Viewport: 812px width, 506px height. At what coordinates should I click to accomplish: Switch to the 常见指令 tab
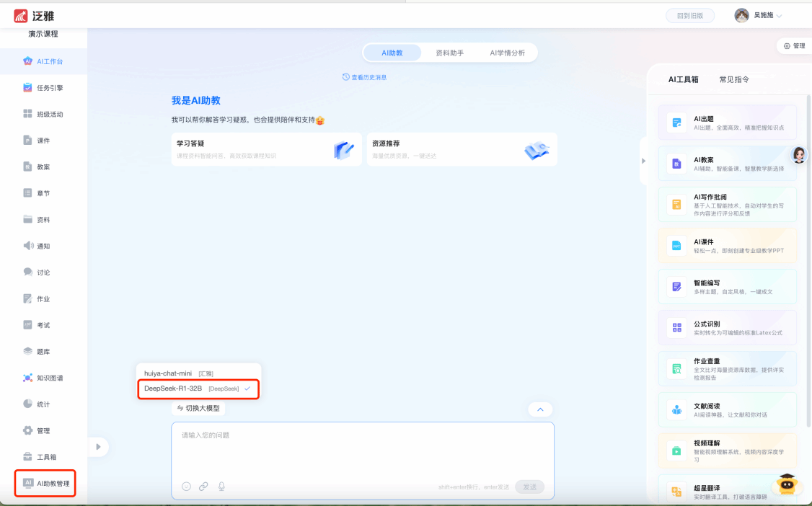point(734,79)
